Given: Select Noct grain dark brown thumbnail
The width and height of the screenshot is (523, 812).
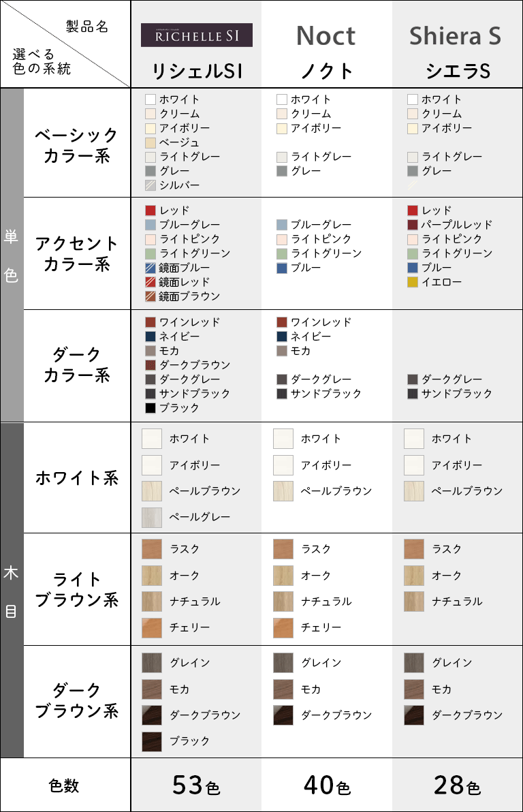Looking at the screenshot, I should 283,715.
